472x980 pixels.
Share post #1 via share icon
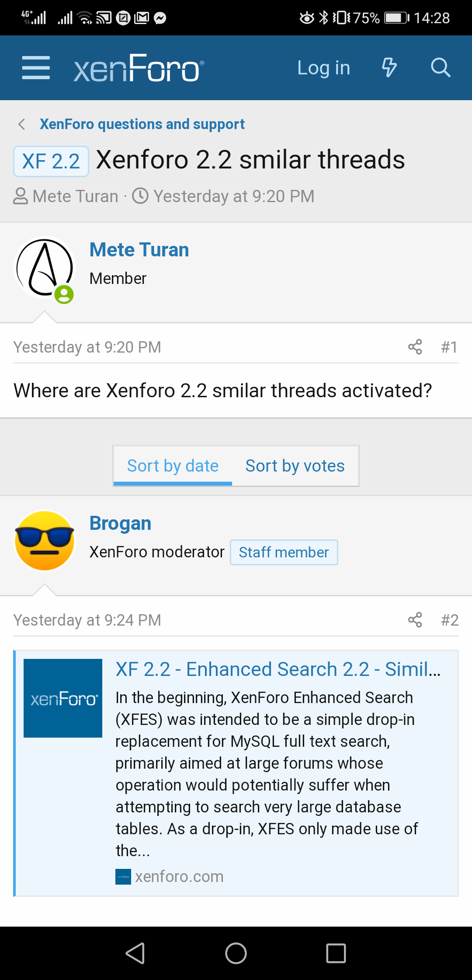tap(415, 347)
